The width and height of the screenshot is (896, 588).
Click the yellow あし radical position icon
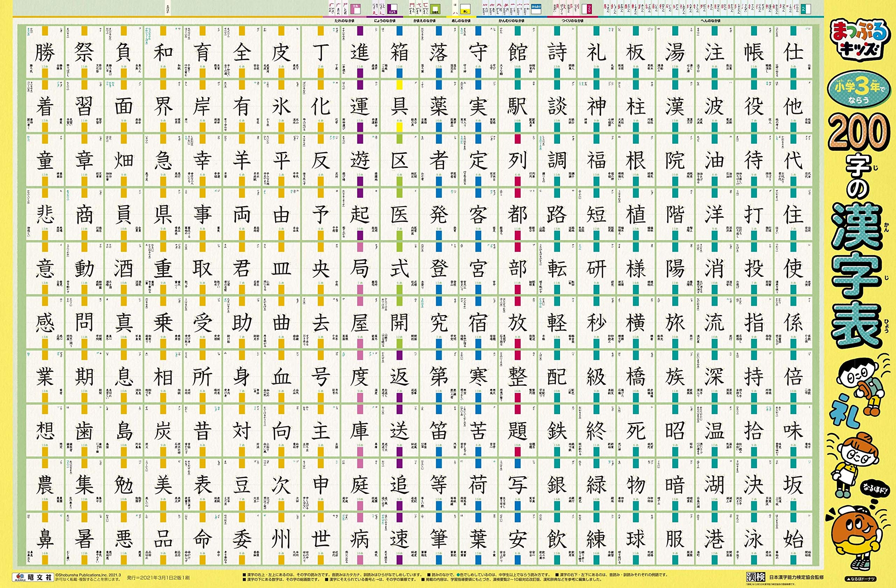pos(465,9)
